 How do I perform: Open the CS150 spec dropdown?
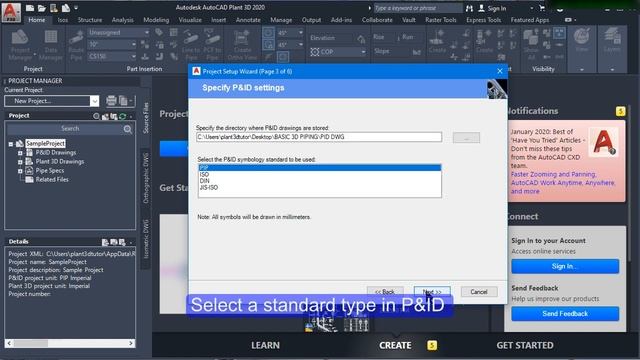coord(133,56)
